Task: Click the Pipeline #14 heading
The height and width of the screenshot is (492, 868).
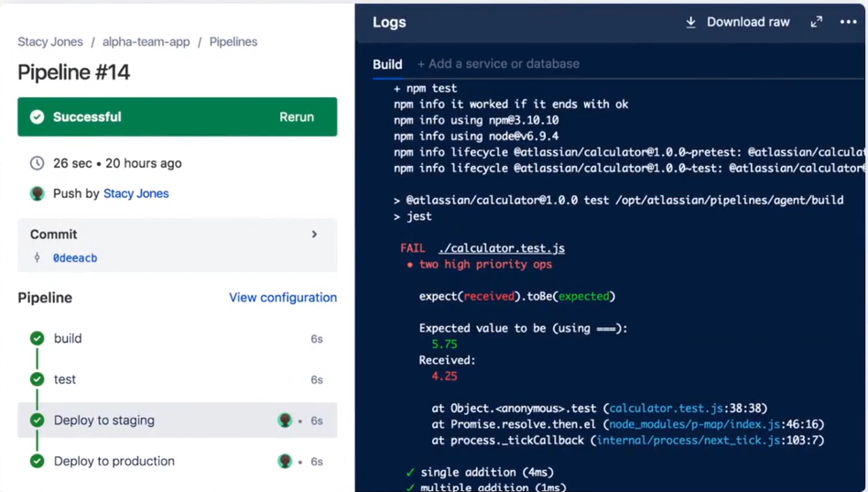Action: tap(73, 72)
